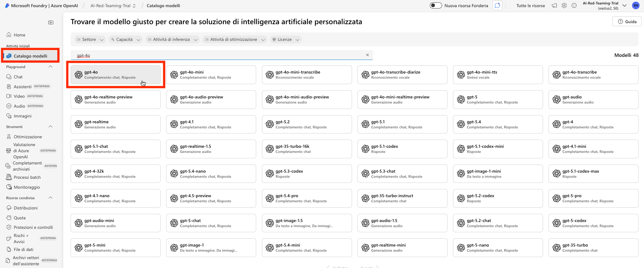This screenshot has height=268, width=644.
Task: Collapse the left navigation panel icon
Action: coord(51,22)
